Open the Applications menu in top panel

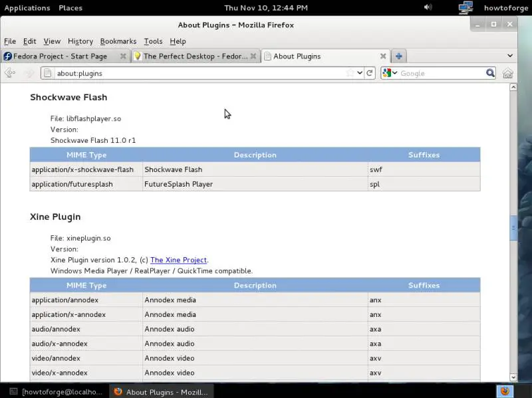coord(27,8)
